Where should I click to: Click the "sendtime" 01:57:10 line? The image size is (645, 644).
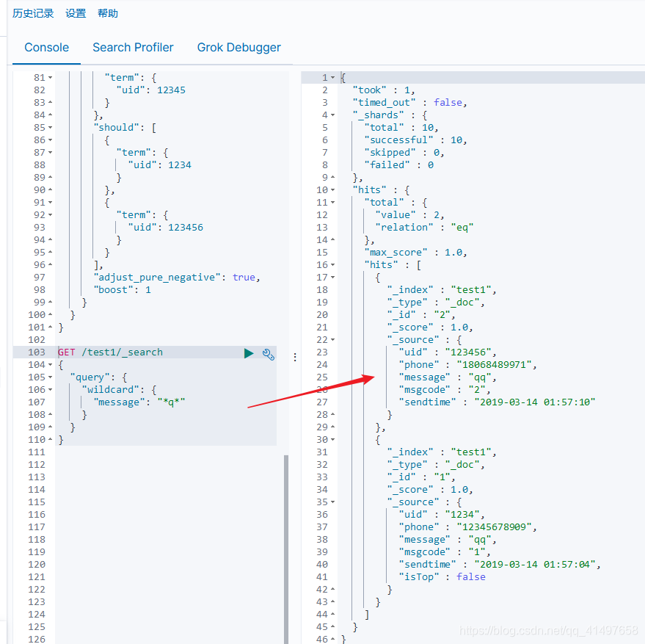(x=497, y=402)
